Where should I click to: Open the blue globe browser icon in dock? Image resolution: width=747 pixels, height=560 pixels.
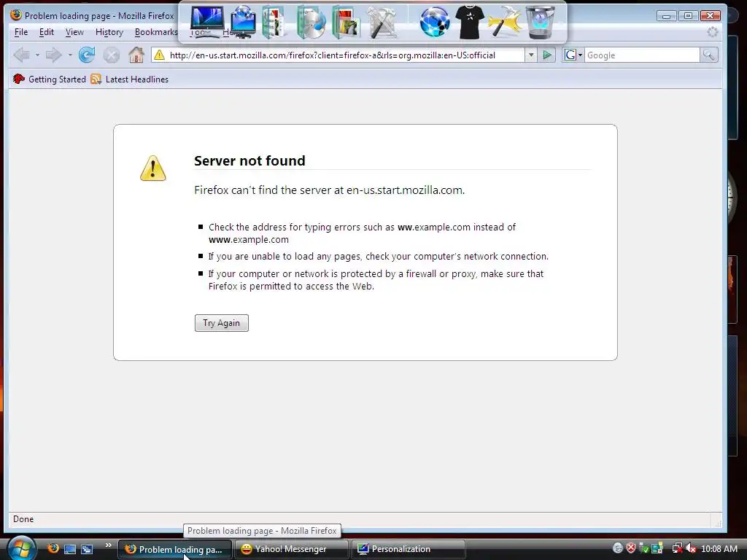pos(435,22)
